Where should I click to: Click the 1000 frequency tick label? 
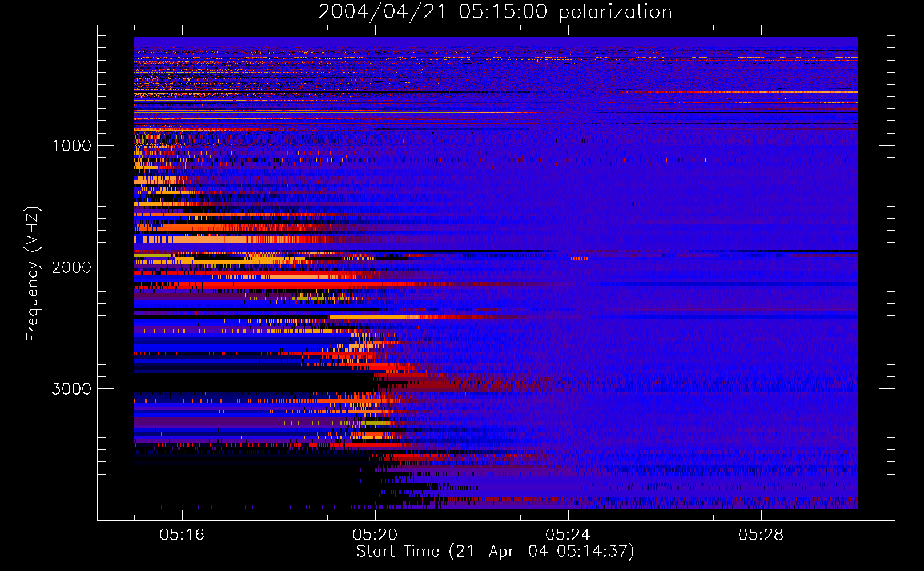pos(71,146)
